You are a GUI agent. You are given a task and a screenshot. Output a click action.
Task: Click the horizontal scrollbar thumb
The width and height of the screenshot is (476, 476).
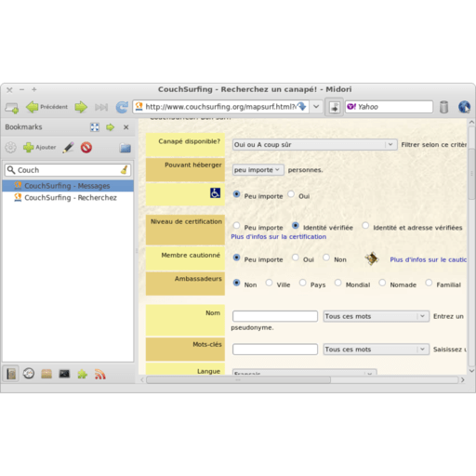[x=239, y=380]
